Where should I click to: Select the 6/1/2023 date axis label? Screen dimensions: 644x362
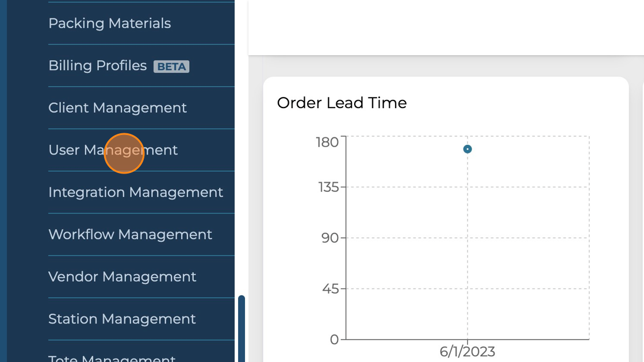tap(467, 351)
